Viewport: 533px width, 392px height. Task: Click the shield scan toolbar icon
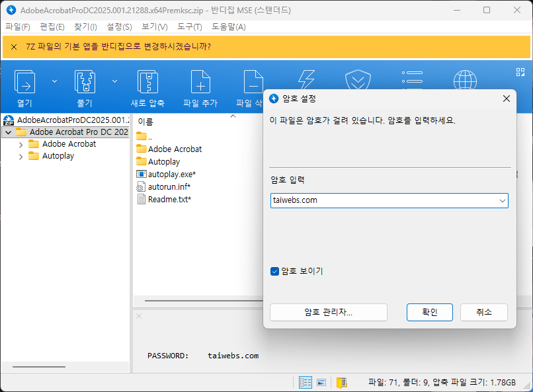point(358,80)
